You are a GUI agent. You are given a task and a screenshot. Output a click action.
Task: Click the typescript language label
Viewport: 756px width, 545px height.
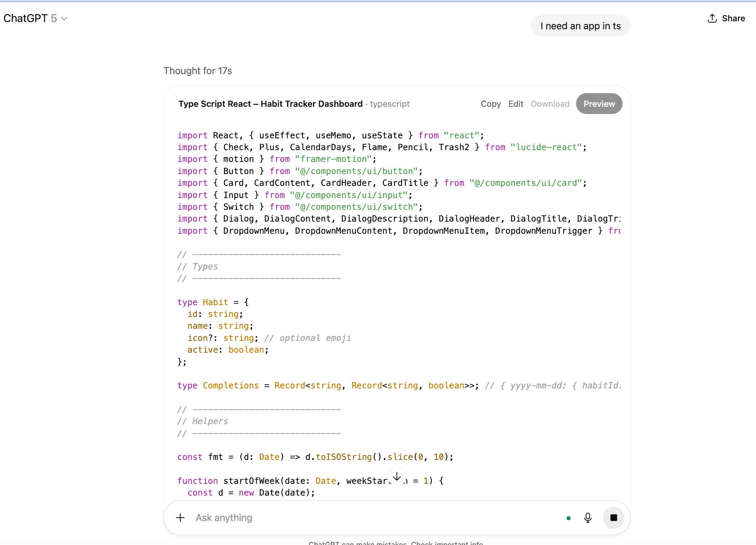click(389, 104)
